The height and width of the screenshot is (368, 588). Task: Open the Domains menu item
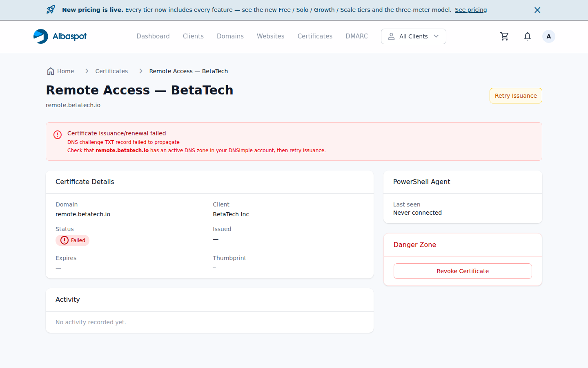(x=230, y=36)
